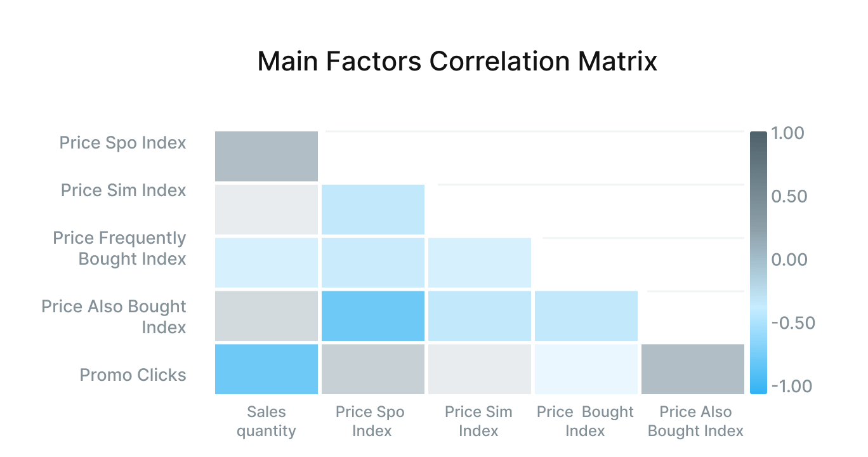Click the vertical color scale legend bar
Screen dimensions: 868x457
pos(758,263)
